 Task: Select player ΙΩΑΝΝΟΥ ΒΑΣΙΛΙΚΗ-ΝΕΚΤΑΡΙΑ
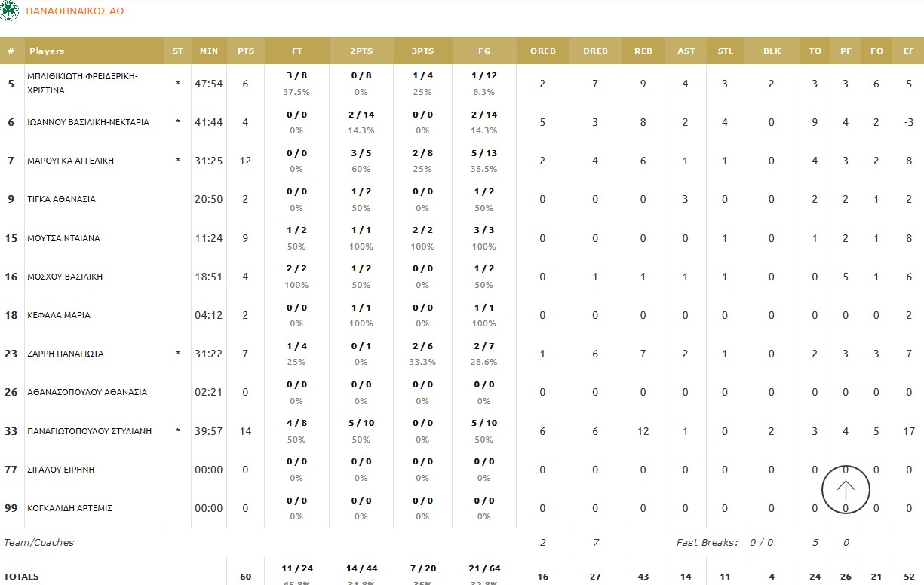click(88, 122)
